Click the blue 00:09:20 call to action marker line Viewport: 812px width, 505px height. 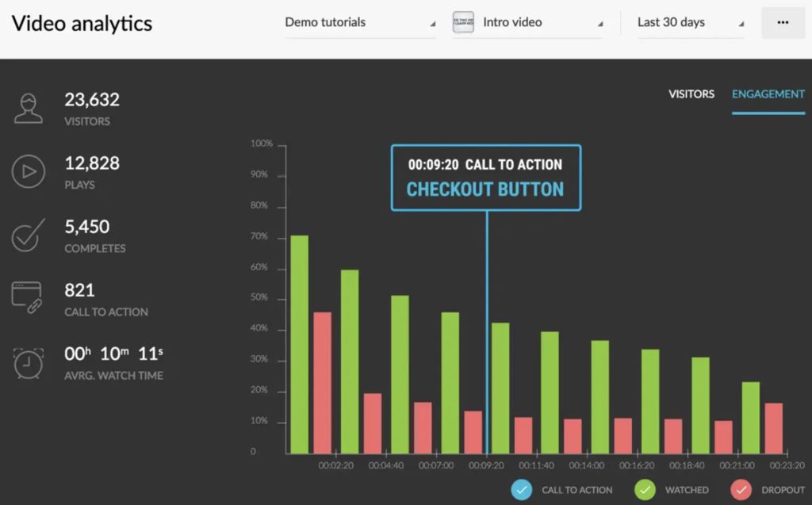point(487,331)
